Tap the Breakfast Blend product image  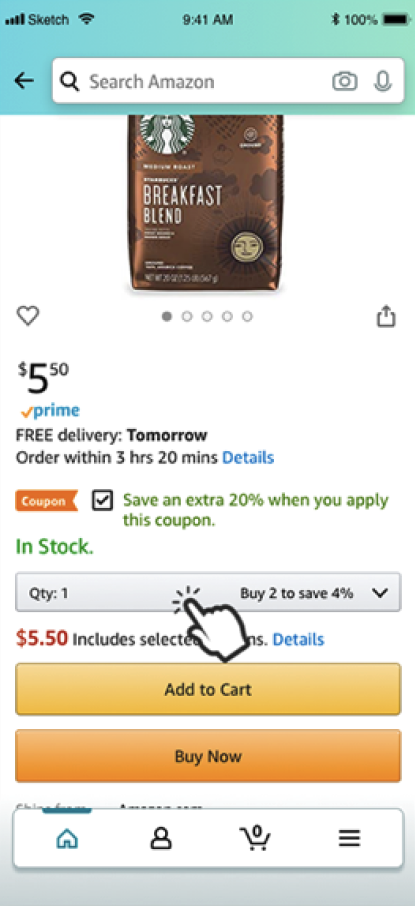[x=206, y=202]
